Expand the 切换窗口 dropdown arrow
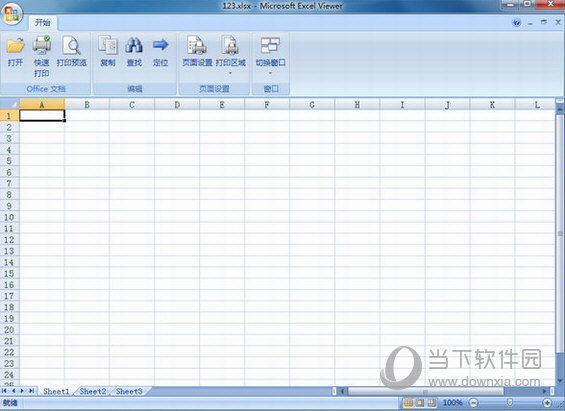565x411 pixels. pos(270,73)
